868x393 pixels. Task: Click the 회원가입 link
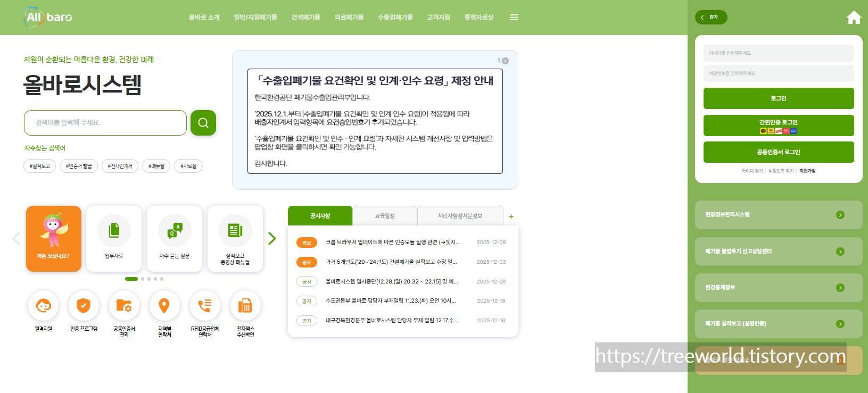(x=807, y=171)
